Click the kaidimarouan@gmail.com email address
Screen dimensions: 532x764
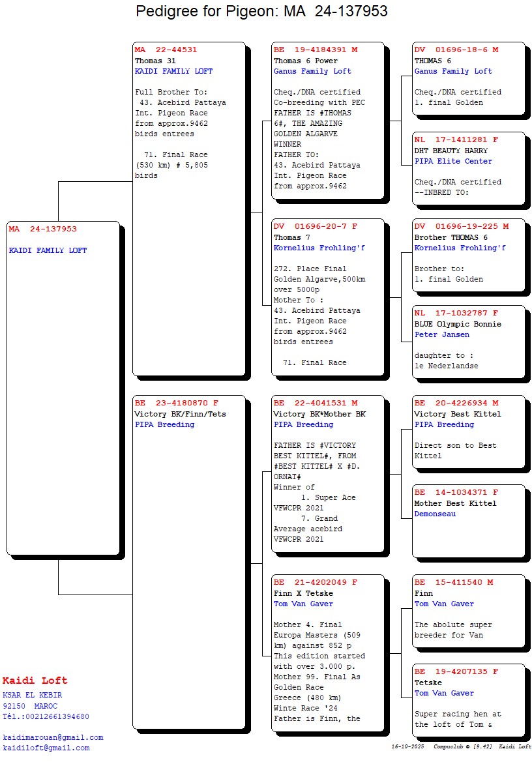[x=53, y=737]
